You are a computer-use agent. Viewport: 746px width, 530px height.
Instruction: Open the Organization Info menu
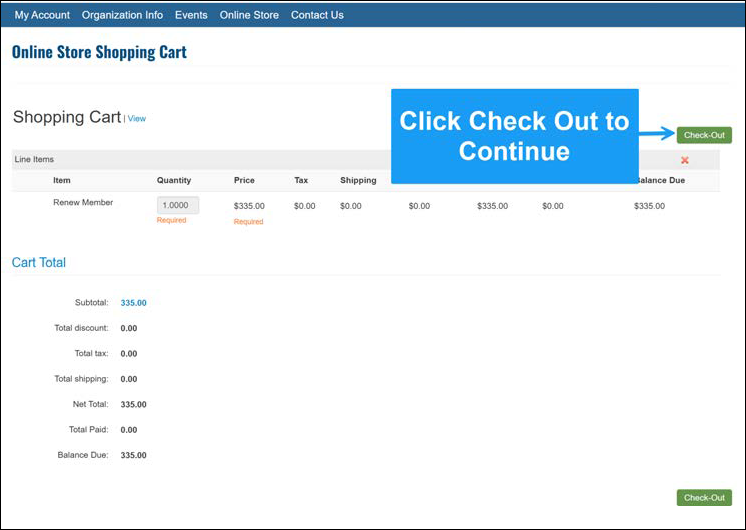(x=122, y=15)
